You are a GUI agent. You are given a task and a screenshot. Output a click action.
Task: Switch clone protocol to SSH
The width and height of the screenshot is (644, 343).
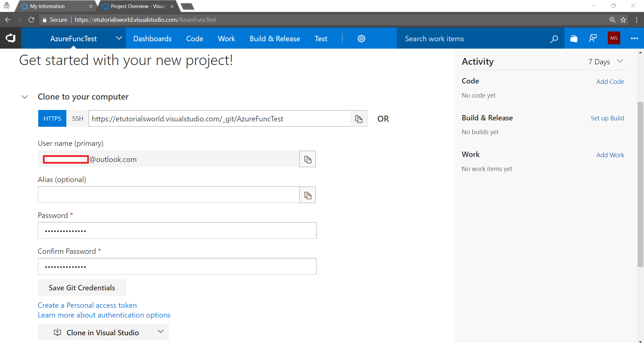77,118
